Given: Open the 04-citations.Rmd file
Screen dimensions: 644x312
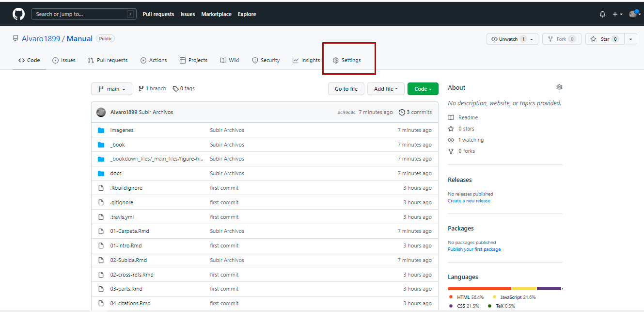Looking at the screenshot, I should tap(130, 303).
